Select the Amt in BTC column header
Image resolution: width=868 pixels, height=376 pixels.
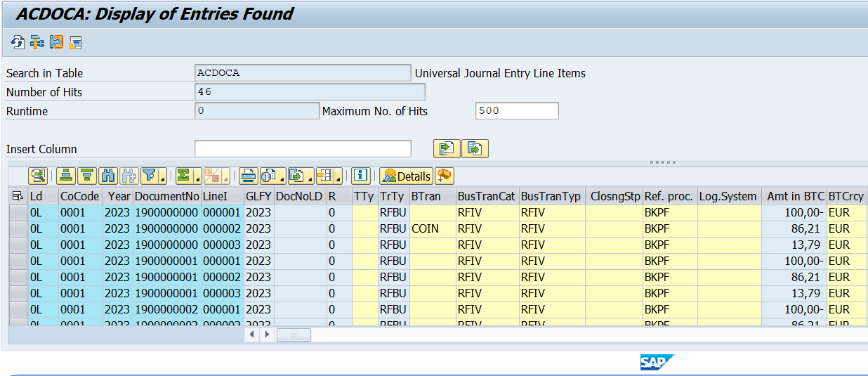[794, 196]
